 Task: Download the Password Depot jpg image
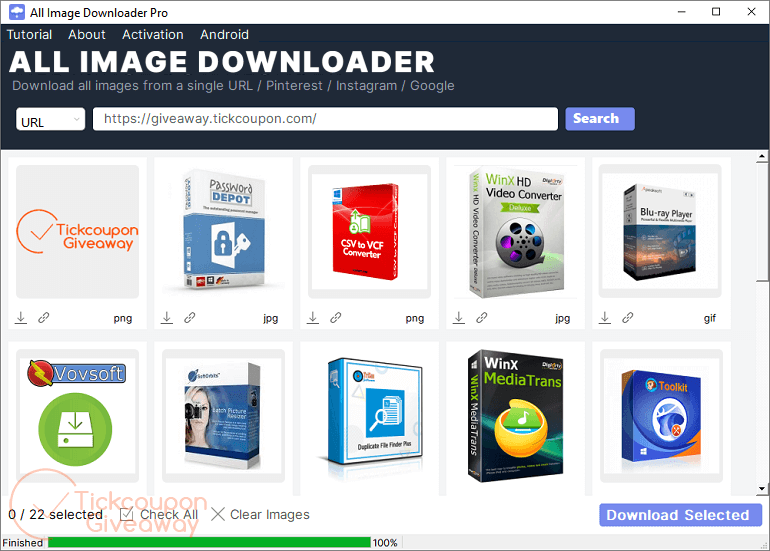pos(167,318)
